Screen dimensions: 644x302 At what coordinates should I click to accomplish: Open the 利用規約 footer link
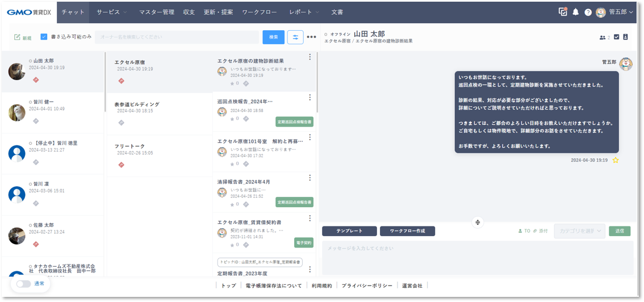(x=321, y=286)
